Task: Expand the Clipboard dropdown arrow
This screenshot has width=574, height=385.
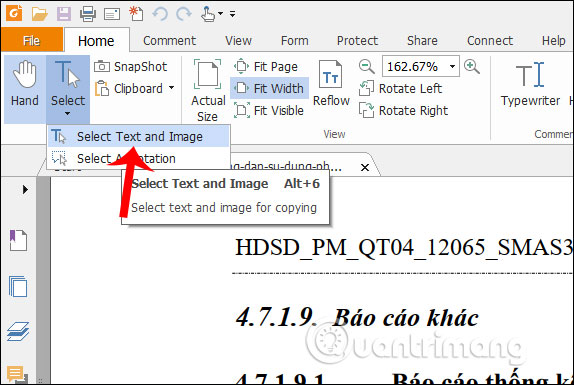Action: click(x=171, y=88)
